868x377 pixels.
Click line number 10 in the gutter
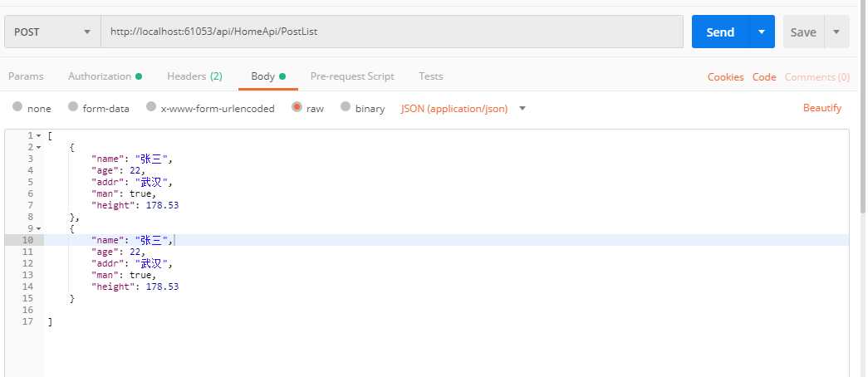(27, 240)
